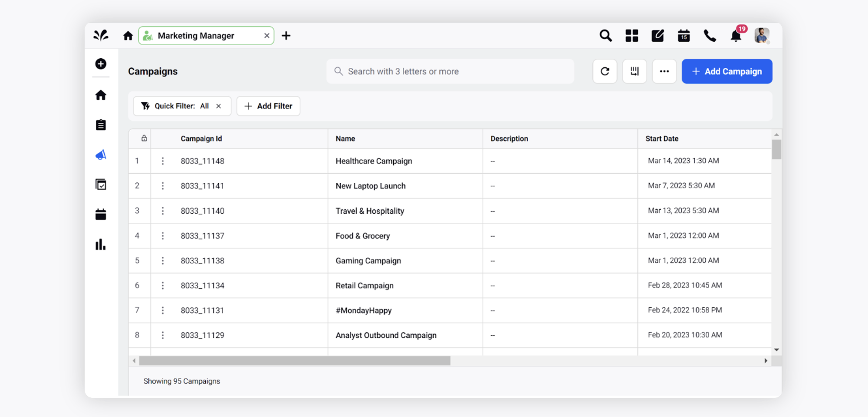Select the Gaming Campaign name
This screenshot has width=868, height=417.
click(368, 261)
